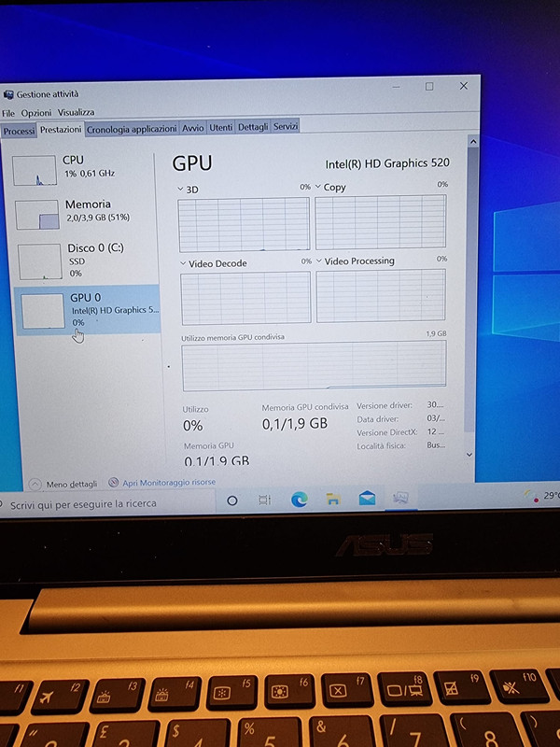Screen dimensions: 560x747
Task: Click the Video Processing usage graph
Action: point(382,295)
